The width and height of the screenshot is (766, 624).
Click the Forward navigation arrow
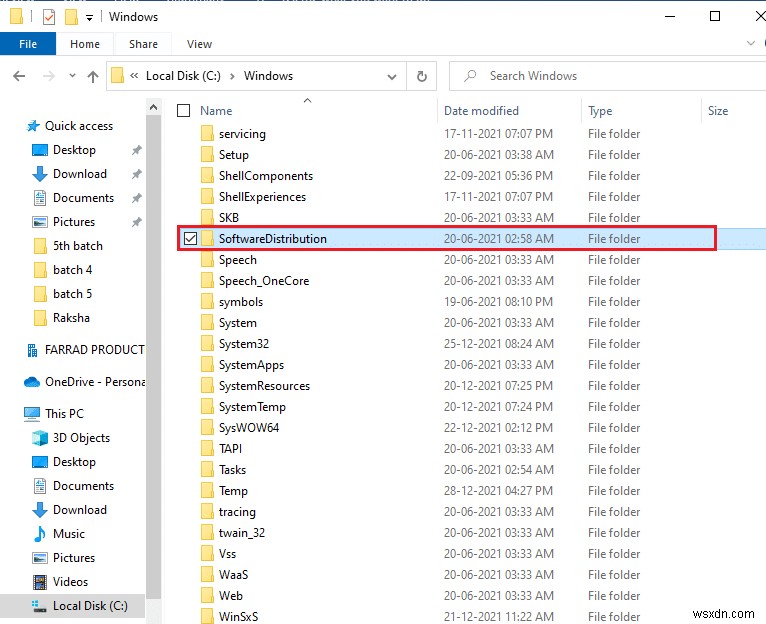coord(48,76)
